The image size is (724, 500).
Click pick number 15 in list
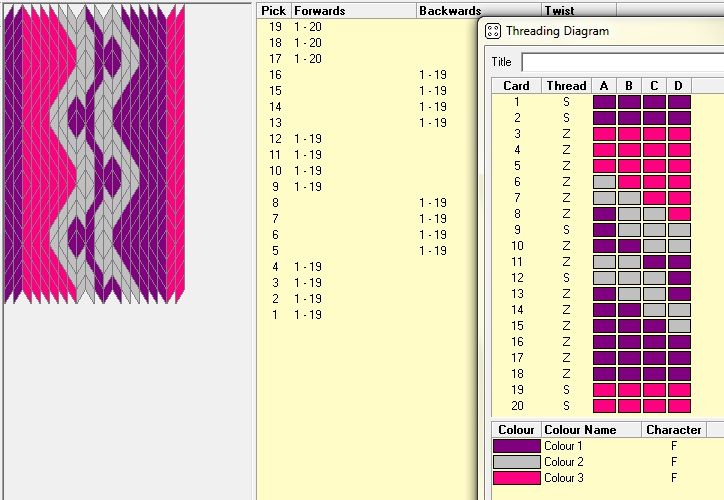[275, 91]
